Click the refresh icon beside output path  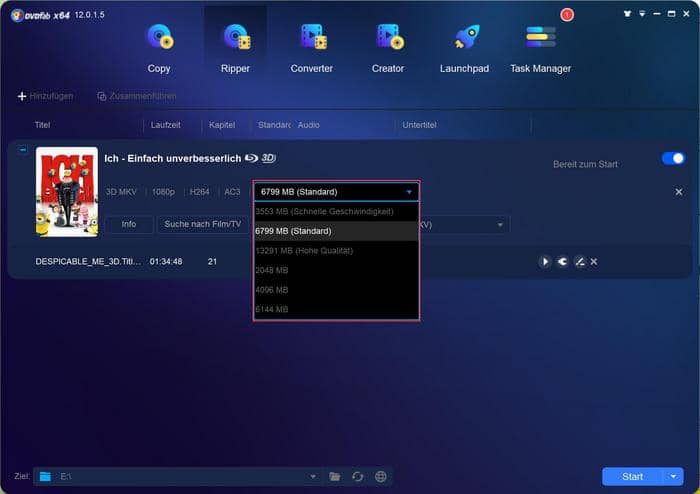click(358, 477)
